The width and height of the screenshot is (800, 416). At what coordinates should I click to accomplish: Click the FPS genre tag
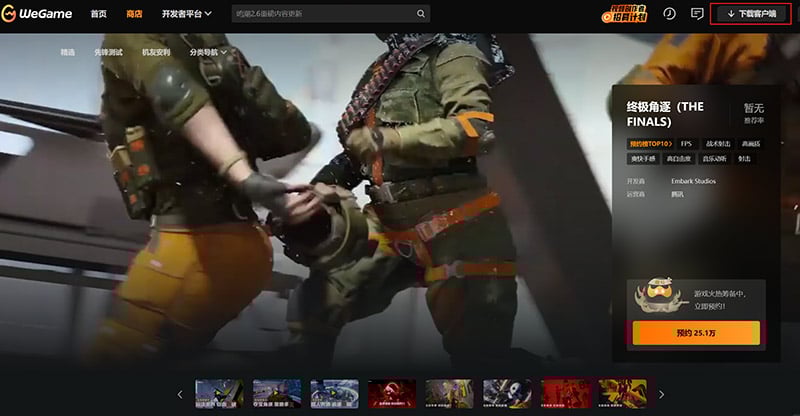[687, 144]
